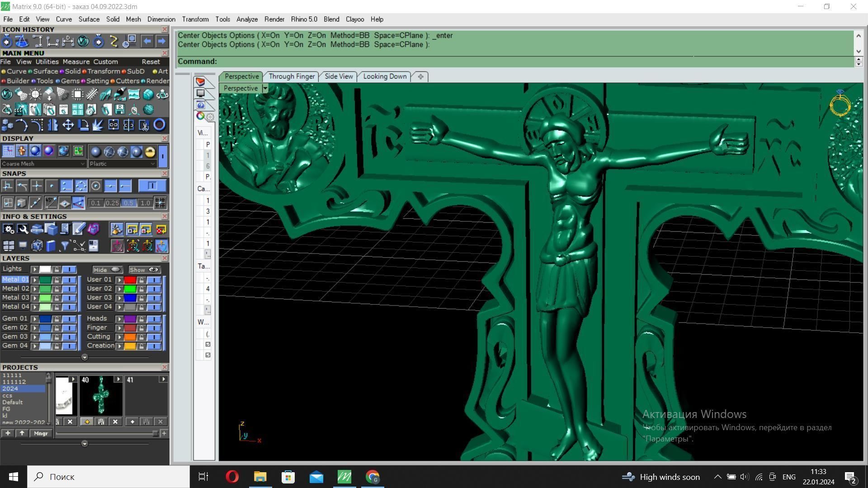The image size is (868, 488).
Task: Collapse the Layers panel round arrow
Action: click(x=85, y=357)
